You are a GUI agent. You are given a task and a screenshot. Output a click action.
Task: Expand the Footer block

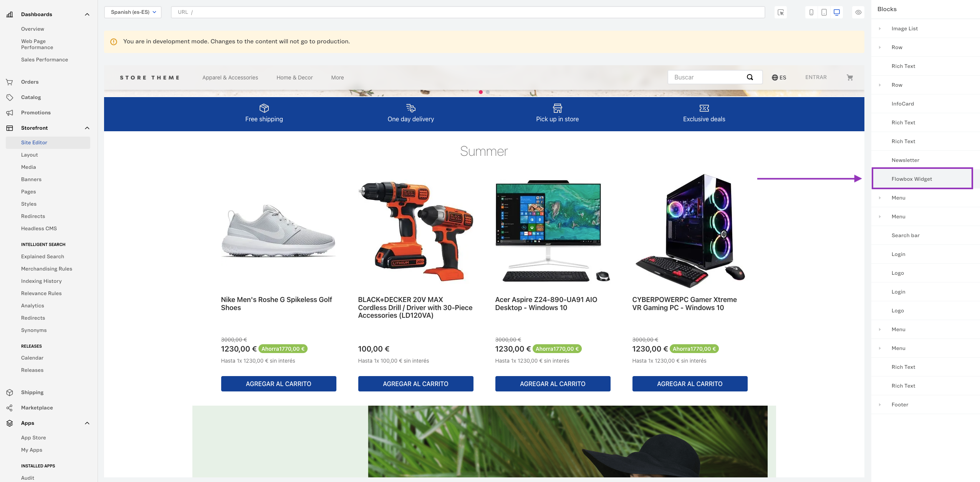coord(880,404)
